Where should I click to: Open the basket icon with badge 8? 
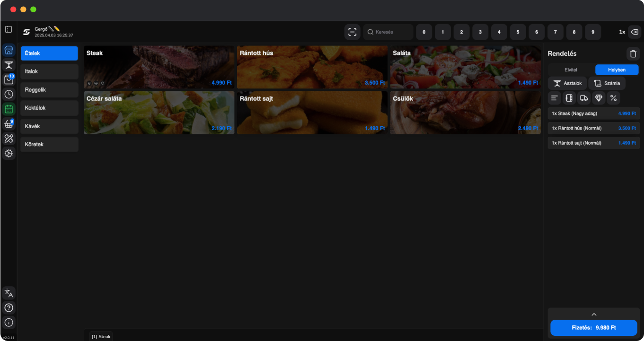[9, 124]
